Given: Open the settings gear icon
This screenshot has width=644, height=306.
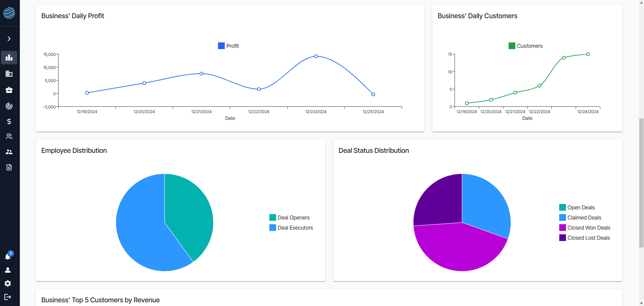Looking at the screenshot, I should click(8, 283).
